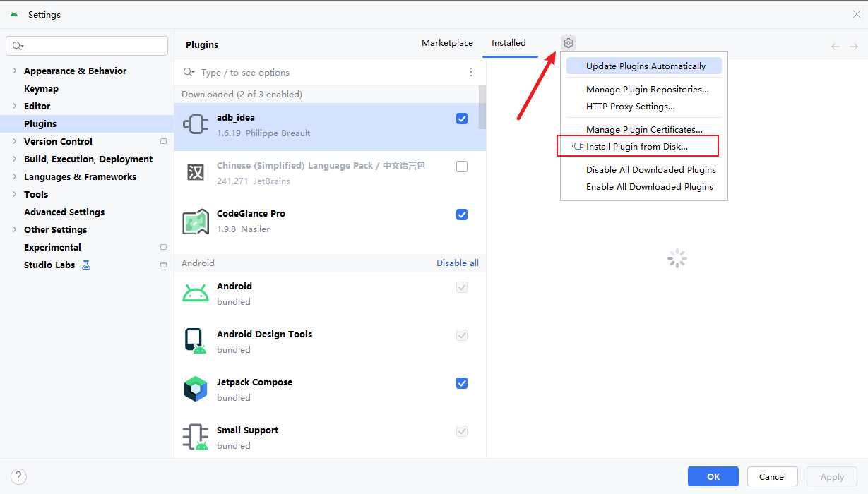Open the help question mark button

[19, 476]
